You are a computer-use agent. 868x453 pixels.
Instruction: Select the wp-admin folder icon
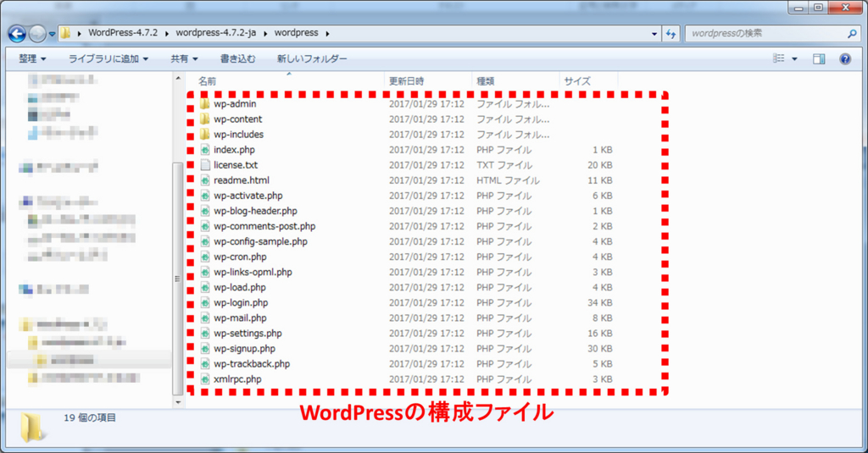tap(205, 103)
